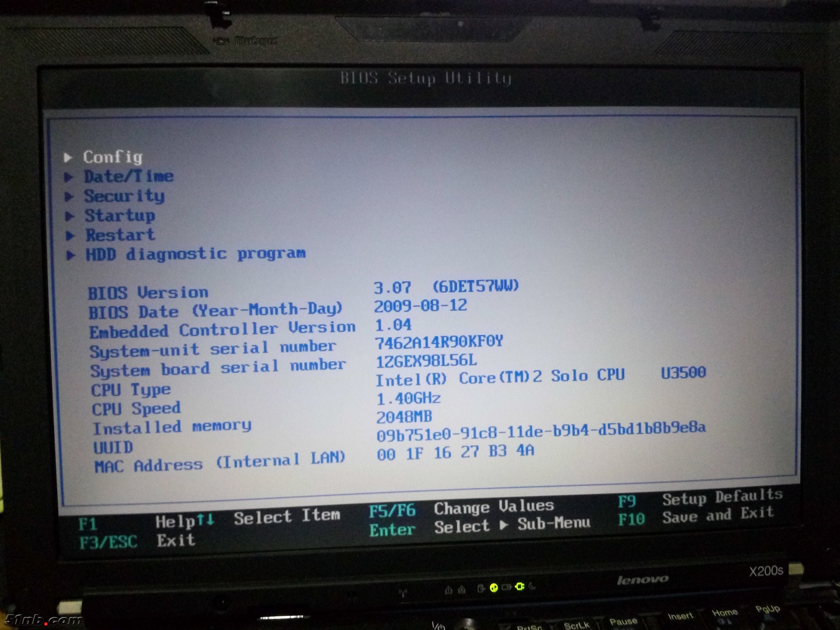Click the Caps Lock indicator icon

(462, 590)
